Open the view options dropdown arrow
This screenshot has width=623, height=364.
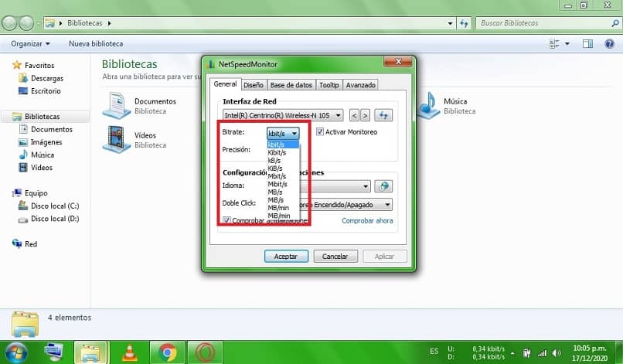(x=567, y=44)
